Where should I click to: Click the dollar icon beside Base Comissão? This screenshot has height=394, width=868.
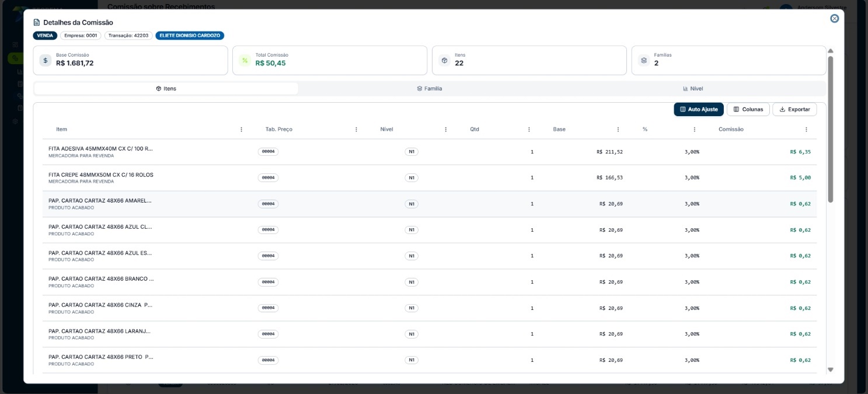[46, 60]
